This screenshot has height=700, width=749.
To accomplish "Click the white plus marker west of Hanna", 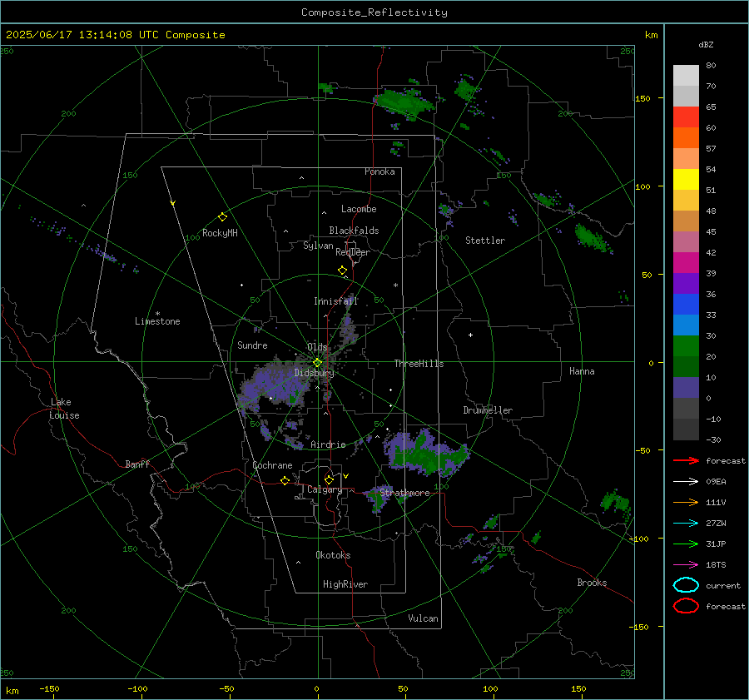I will tap(470, 335).
